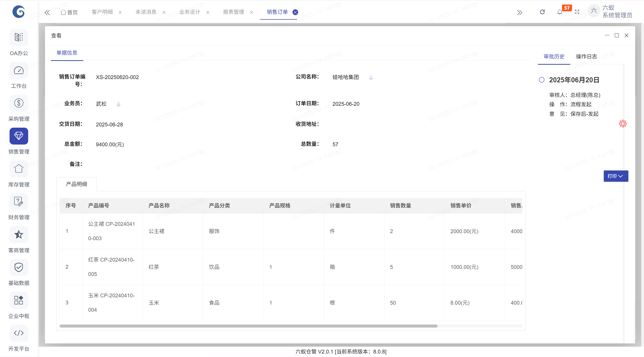Open the 采购管理 purchasing icon
The width and height of the screenshot is (644, 357).
pyautogui.click(x=19, y=103)
